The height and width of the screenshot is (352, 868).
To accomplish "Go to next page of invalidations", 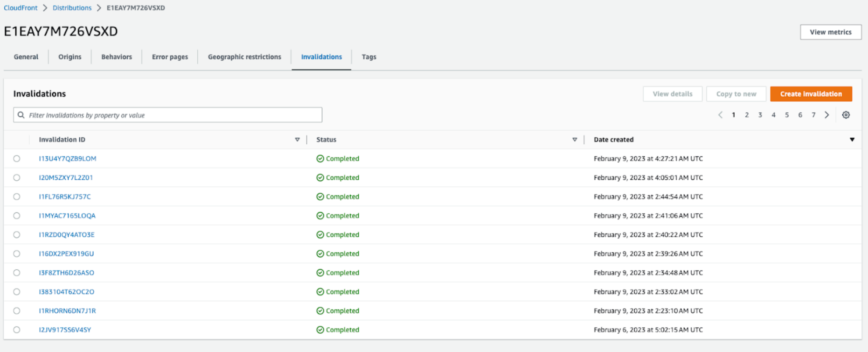I will click(826, 115).
